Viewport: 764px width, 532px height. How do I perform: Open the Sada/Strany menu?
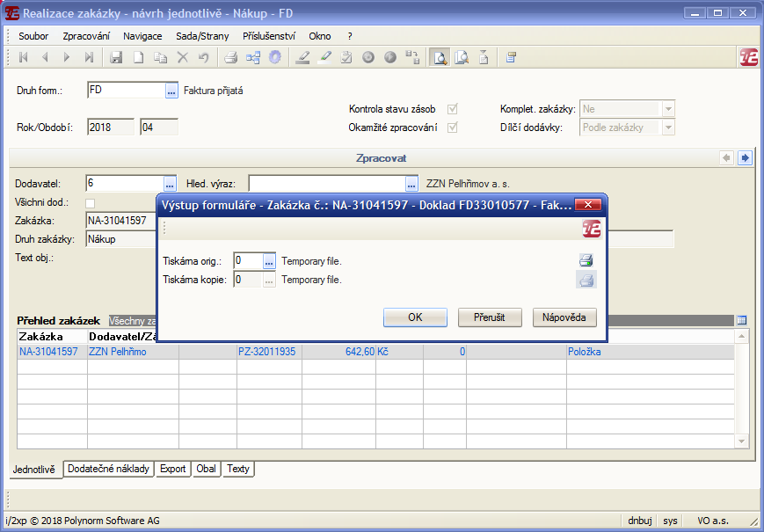pos(202,36)
